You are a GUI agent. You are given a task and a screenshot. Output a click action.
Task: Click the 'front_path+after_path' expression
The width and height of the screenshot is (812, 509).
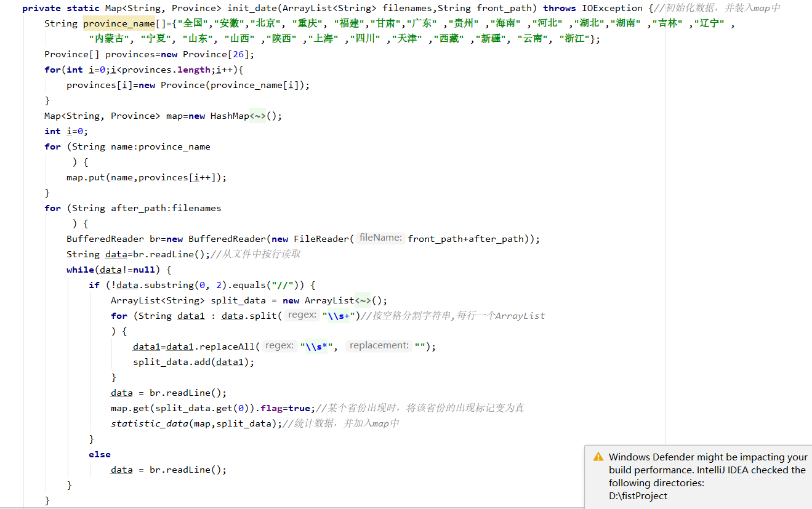[x=465, y=239]
